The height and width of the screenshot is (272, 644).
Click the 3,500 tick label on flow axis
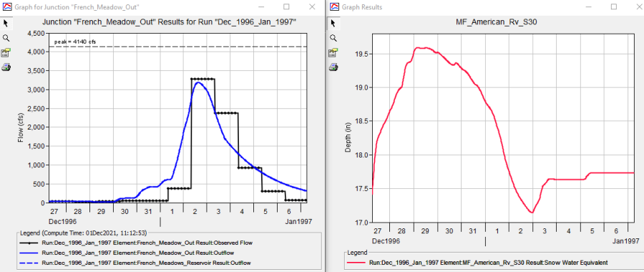point(36,71)
